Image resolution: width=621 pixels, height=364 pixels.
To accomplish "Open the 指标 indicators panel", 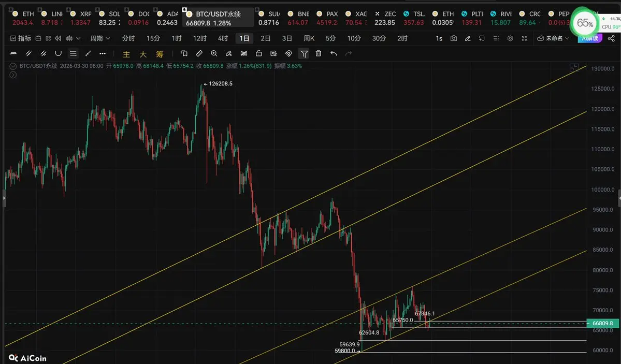I will (21, 38).
